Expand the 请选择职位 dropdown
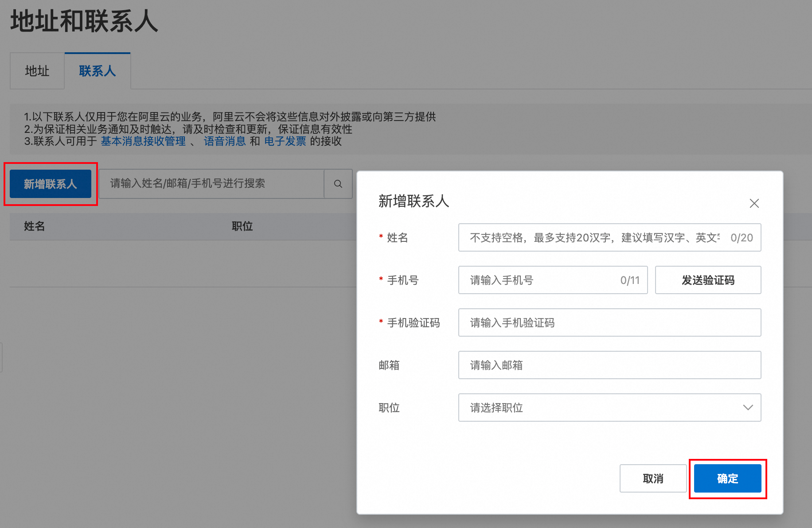Viewport: 812px width, 528px height. (x=609, y=408)
